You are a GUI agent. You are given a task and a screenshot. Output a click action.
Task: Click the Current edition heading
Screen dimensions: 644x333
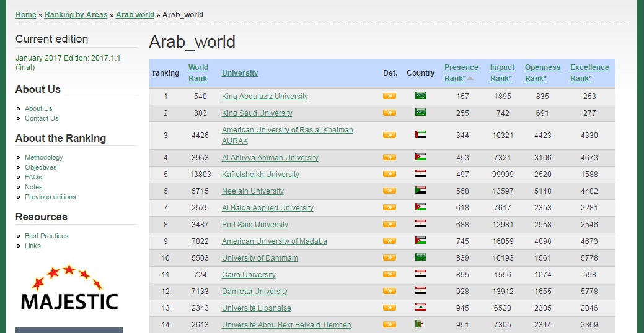(51, 39)
